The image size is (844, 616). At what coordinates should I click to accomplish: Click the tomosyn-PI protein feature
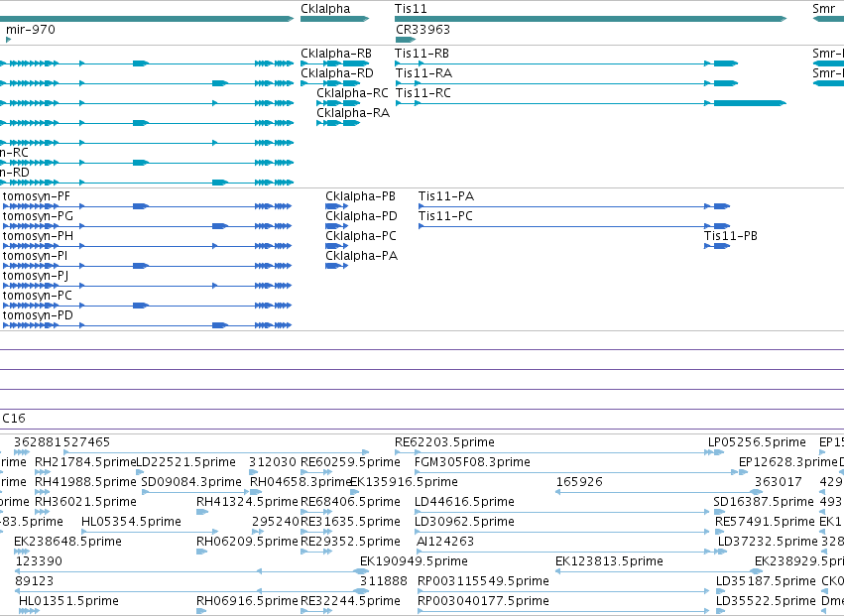pyautogui.click(x=147, y=266)
